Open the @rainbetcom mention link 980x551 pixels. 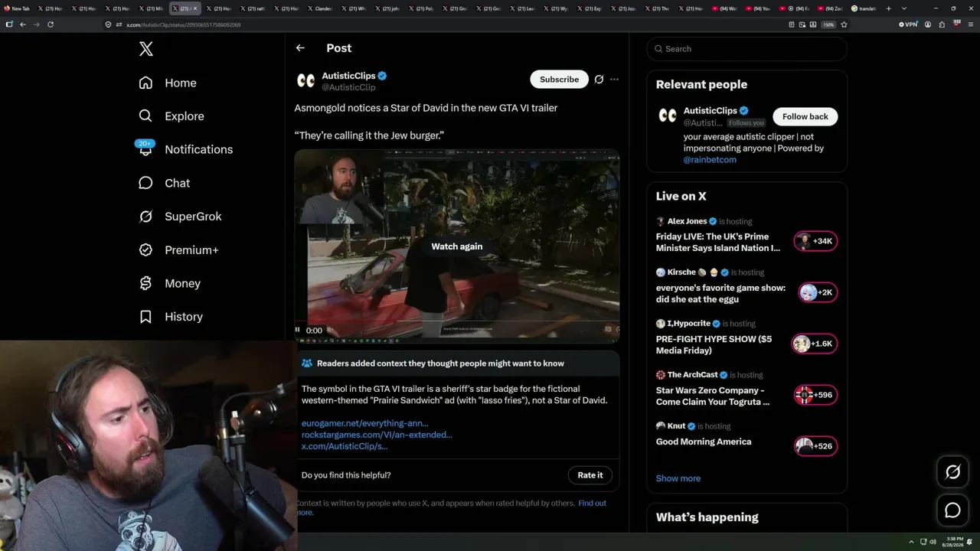[x=710, y=160]
